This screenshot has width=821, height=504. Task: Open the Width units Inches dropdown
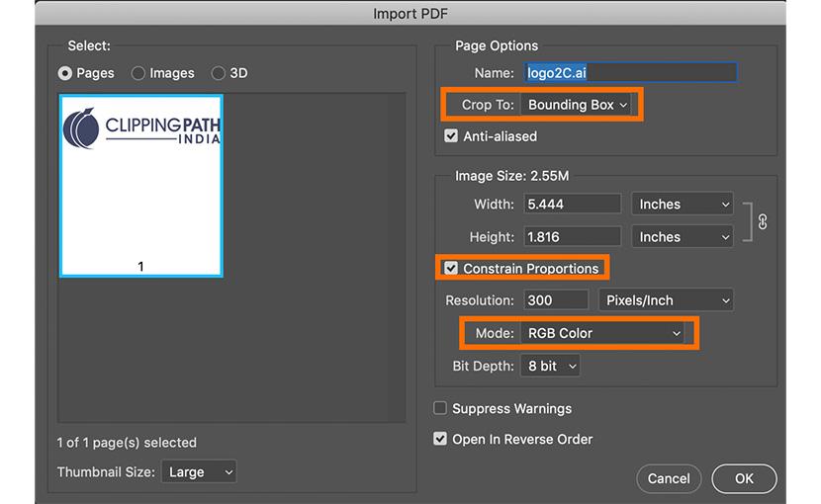(683, 204)
